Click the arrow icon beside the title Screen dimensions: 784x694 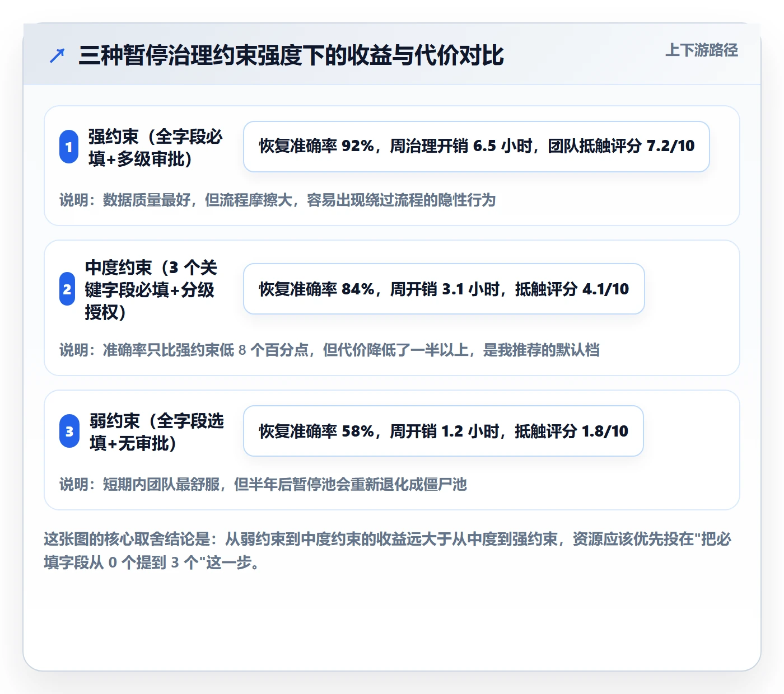coord(57,55)
